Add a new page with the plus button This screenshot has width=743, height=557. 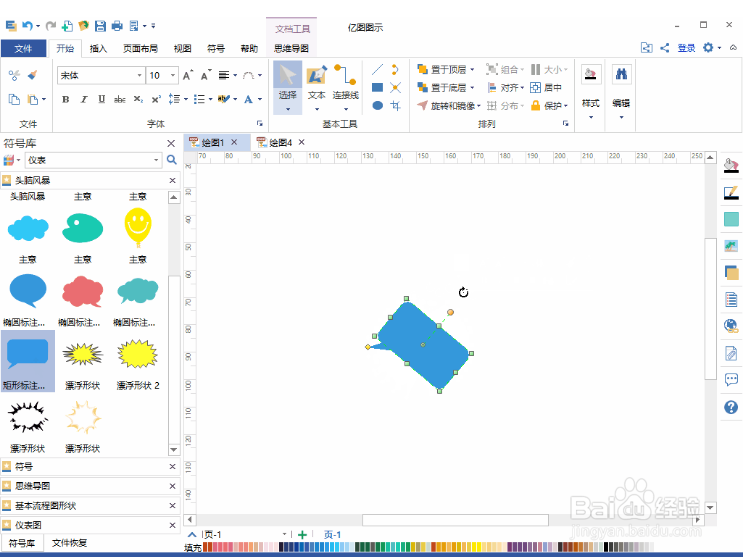click(x=302, y=535)
